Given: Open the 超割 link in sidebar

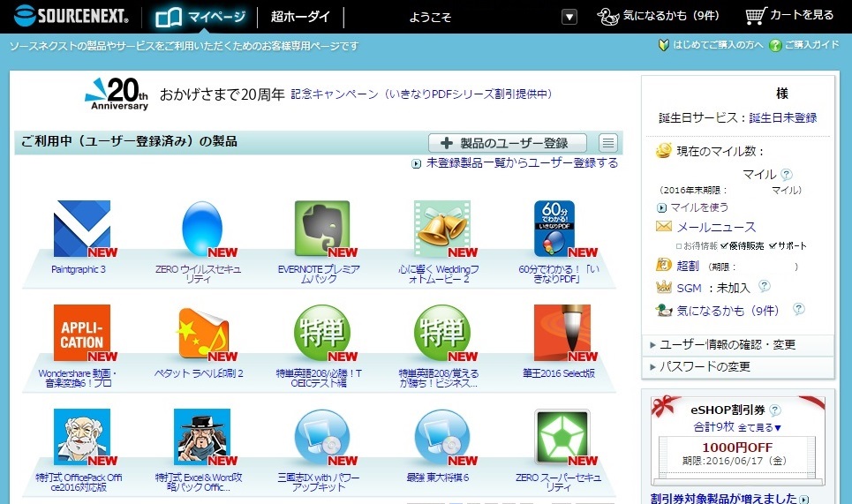Looking at the screenshot, I should click(687, 266).
